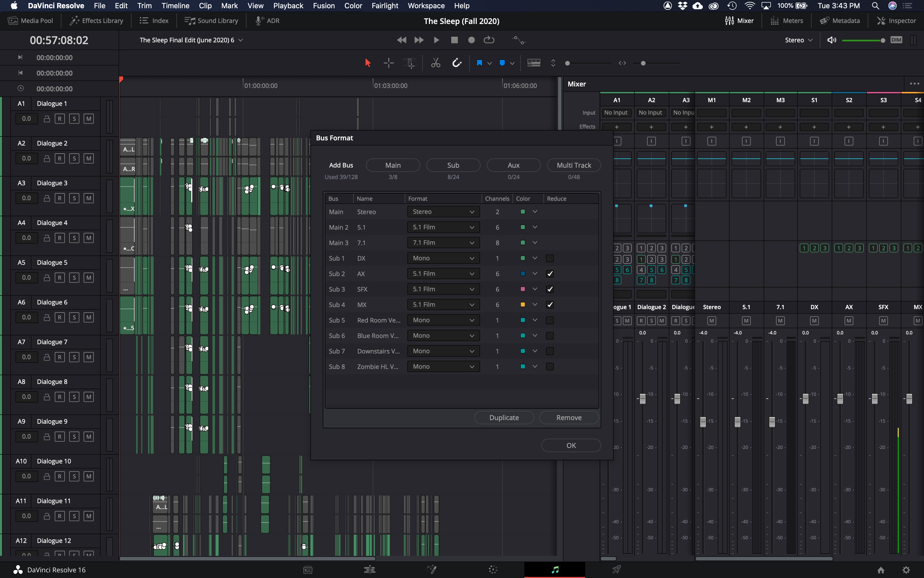The height and width of the screenshot is (578, 924).
Task: Open the automation curve icon
Action: pyautogui.click(x=518, y=40)
